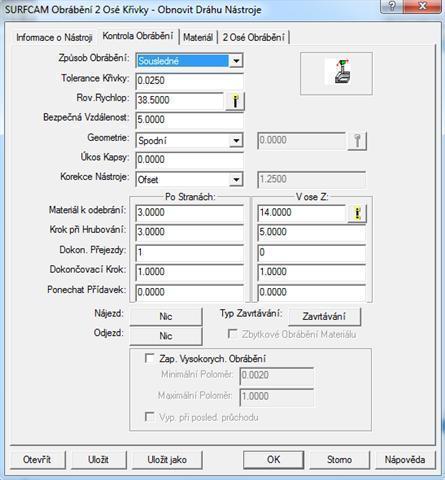
Task: Click the info button next to 14.0000 V ose Z
Action: pos(357,213)
